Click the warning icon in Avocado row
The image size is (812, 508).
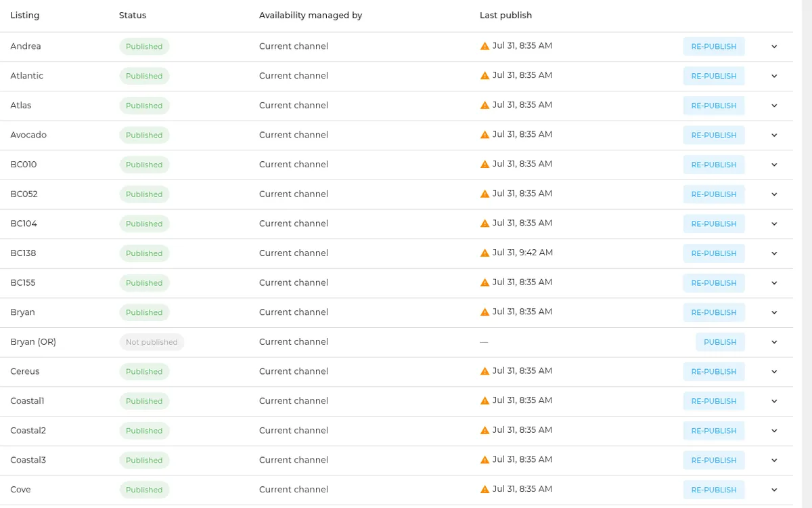point(484,135)
